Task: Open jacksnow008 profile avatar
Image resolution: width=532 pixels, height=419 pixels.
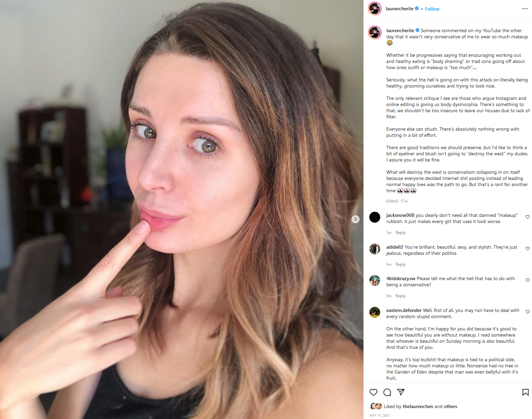Action: point(375,217)
